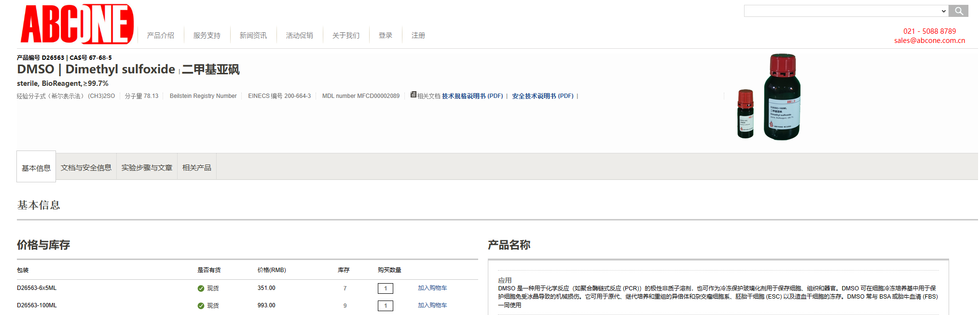Click the related documents icon
Image resolution: width=980 pixels, height=315 pixels.
tap(414, 95)
